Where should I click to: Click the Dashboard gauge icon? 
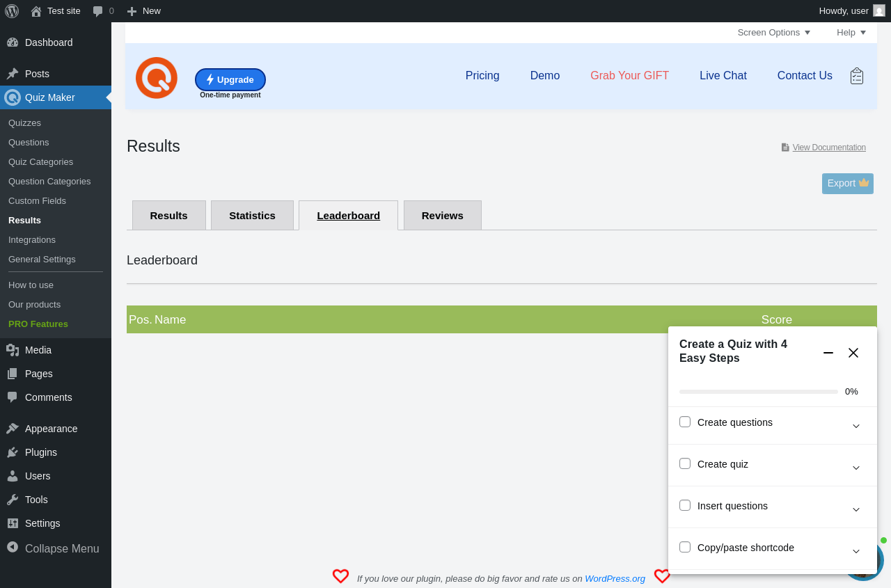pyautogui.click(x=13, y=42)
